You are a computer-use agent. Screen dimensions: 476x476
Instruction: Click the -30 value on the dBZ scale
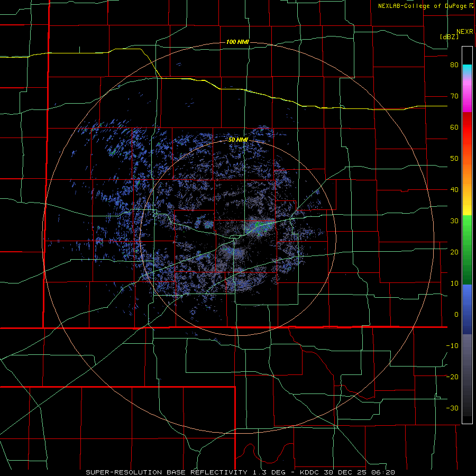(x=452, y=408)
